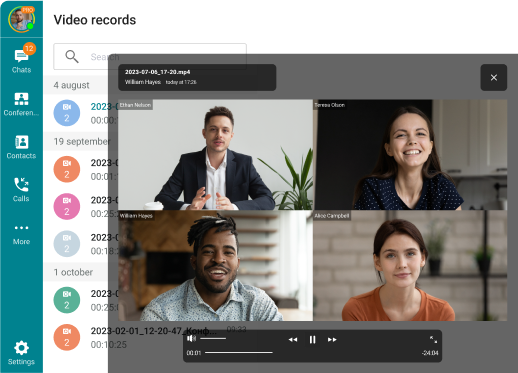Click the Ethan Nelson video tile
The image size is (518, 373).
click(x=216, y=155)
